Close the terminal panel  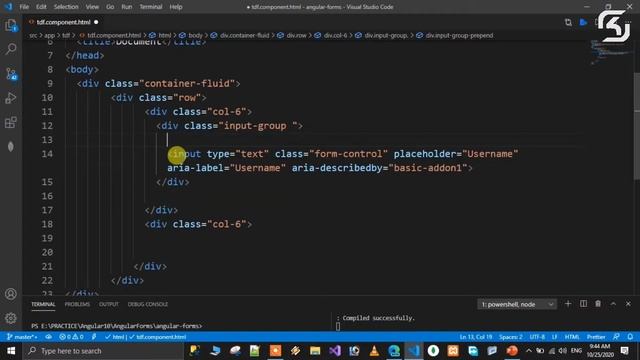point(628,304)
